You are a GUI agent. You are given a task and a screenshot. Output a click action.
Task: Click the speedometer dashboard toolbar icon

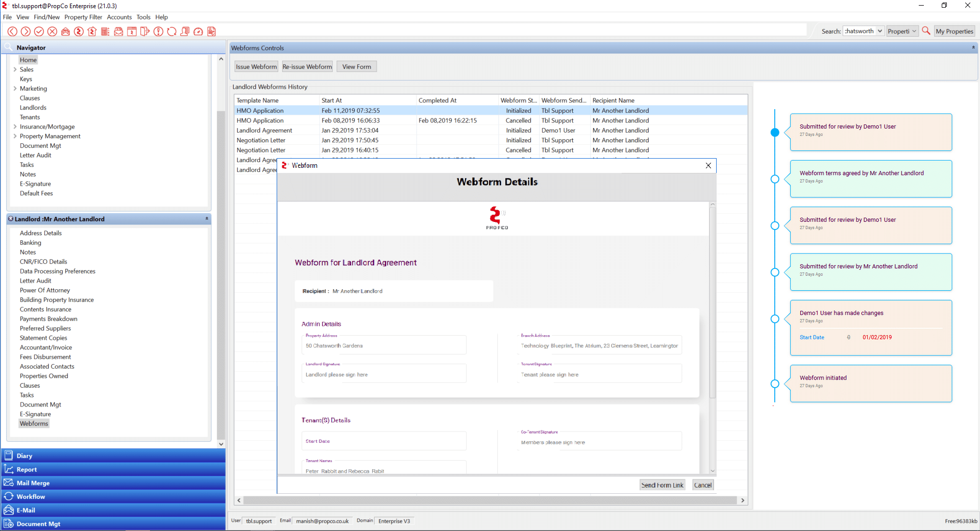click(198, 32)
